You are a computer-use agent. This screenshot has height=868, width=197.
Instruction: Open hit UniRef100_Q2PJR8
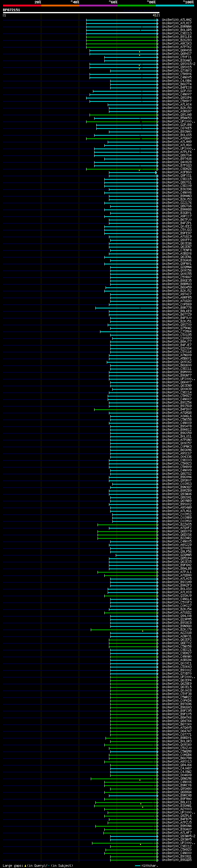pyautogui.click(x=177, y=125)
